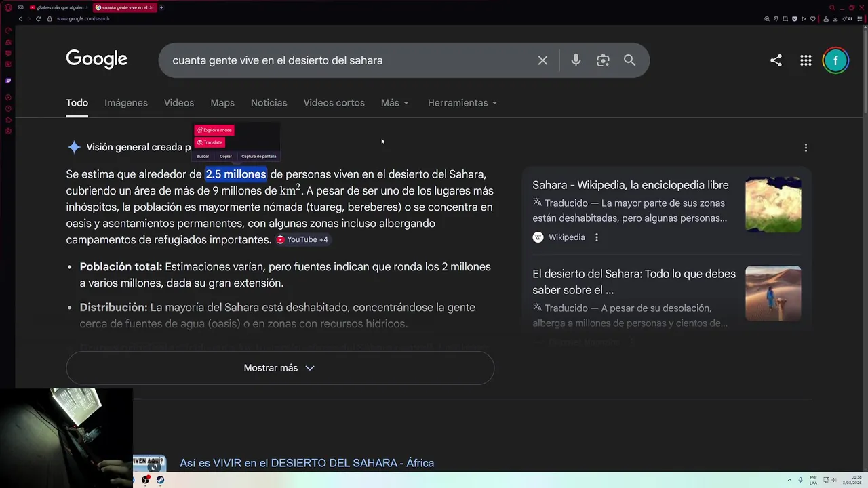
Task: Choose Captura de pantalla in popup
Action: [259, 157]
